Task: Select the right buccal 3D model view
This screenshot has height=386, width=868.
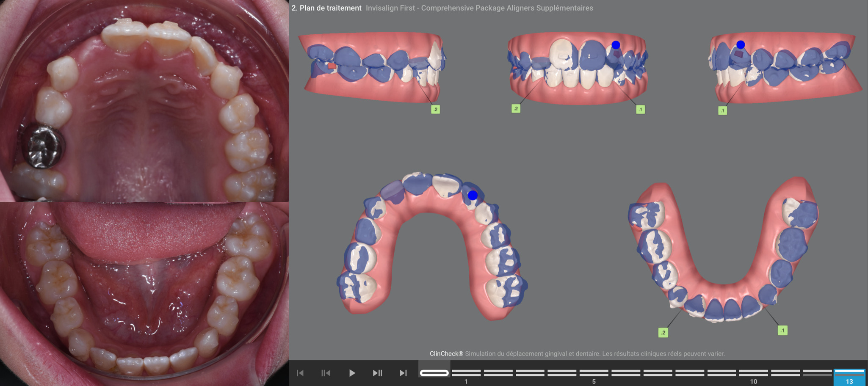Action: (372, 67)
